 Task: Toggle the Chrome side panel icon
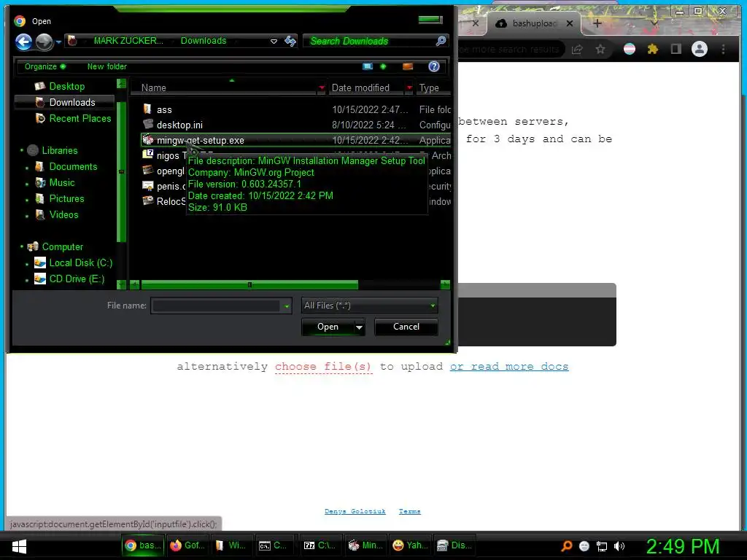pyautogui.click(x=676, y=49)
